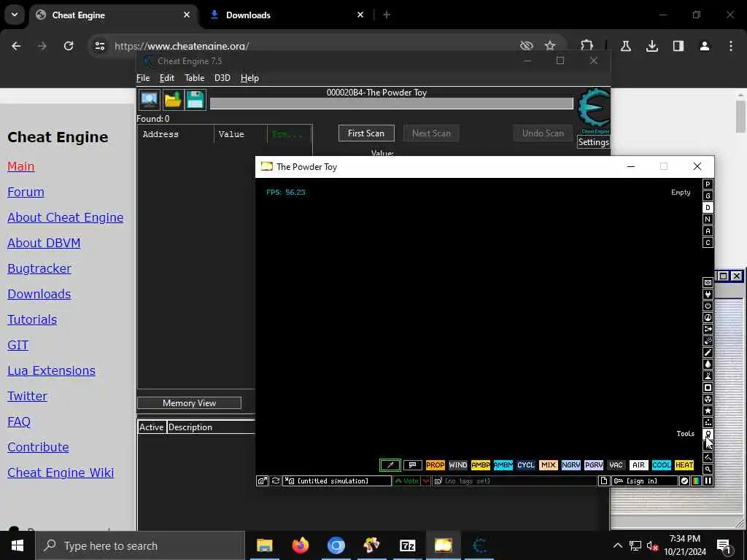Open the Tutorials link on the webpage
747x560 pixels.
tap(32, 319)
